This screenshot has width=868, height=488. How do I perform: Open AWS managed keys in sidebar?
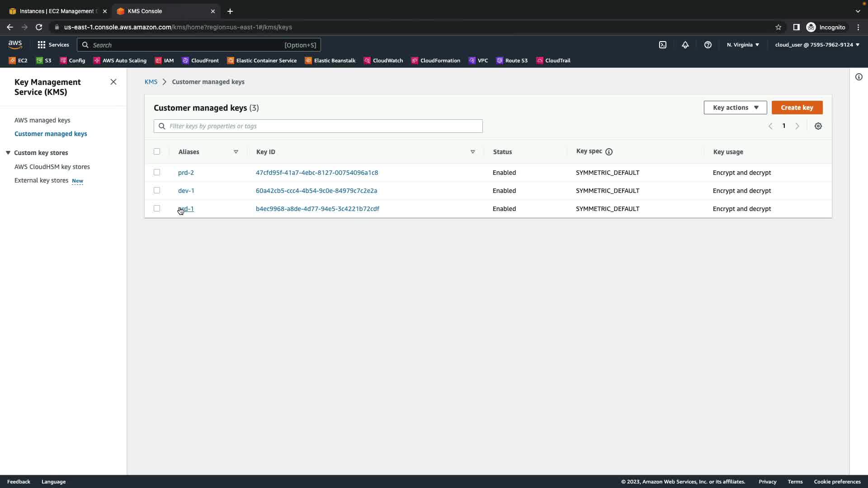click(42, 120)
